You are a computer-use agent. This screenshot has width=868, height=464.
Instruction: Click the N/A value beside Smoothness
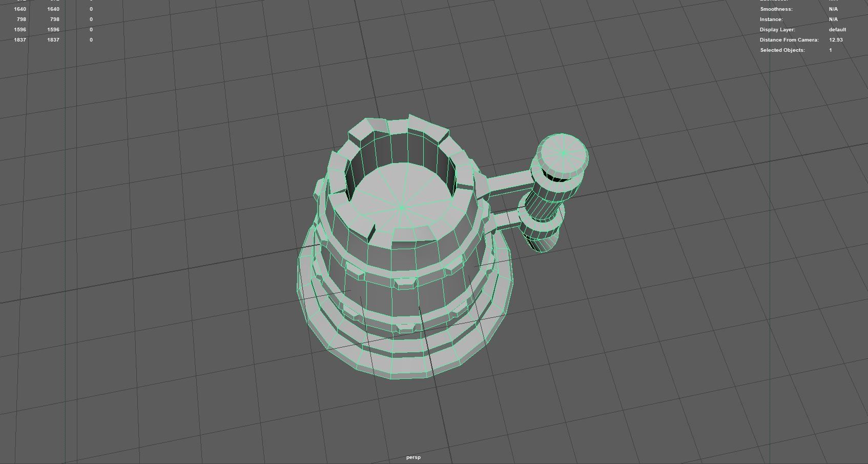click(833, 9)
